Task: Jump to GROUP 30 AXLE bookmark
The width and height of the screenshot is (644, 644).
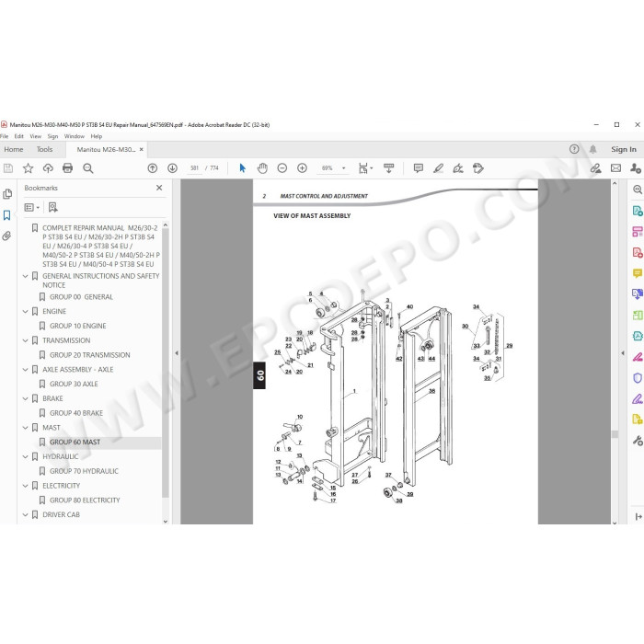Action: [74, 384]
